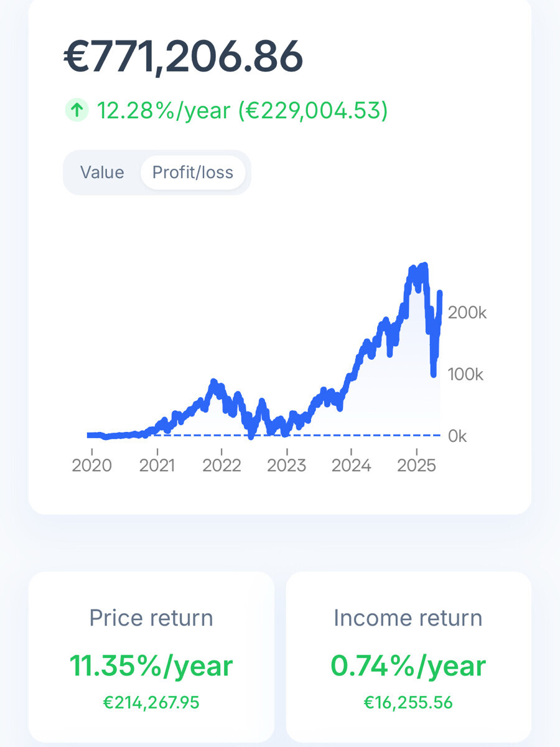Click the 100k y-axis label
Screen dimensions: 560x747
click(x=466, y=375)
